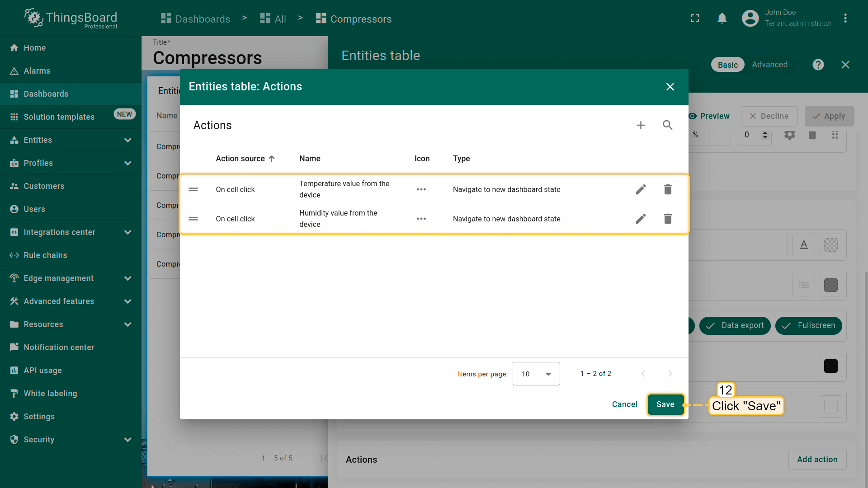
Task: Toggle the Data export chip
Action: (x=735, y=325)
